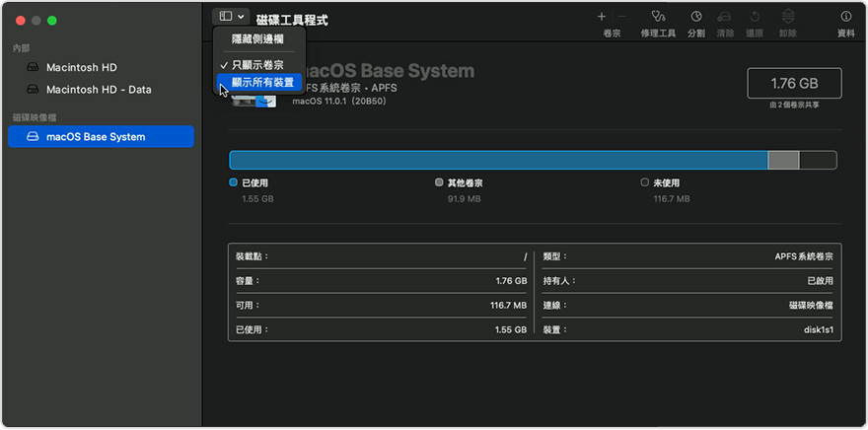
Task: Run 修理工具 First Aid stethoscope icon
Action: [658, 17]
